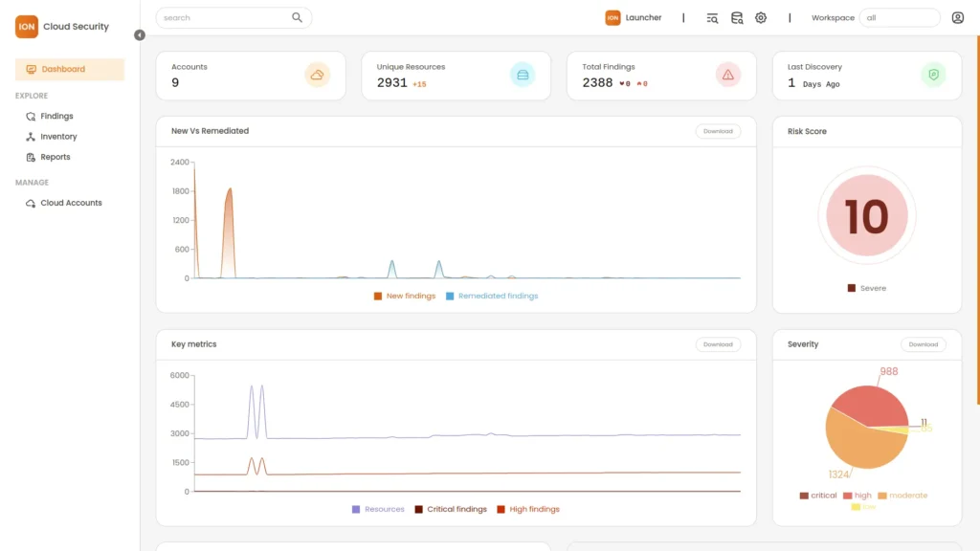Click the +15 resources change indicator
Image resolution: width=980 pixels, height=551 pixels.
click(419, 84)
